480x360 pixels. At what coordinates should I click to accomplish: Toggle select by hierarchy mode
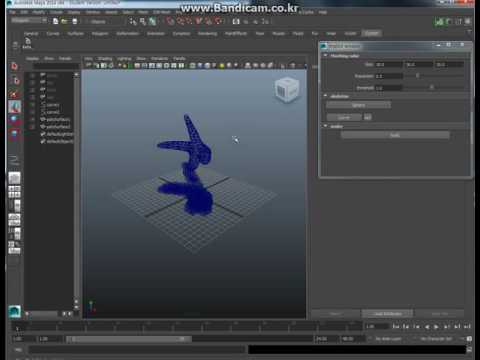(133, 21)
